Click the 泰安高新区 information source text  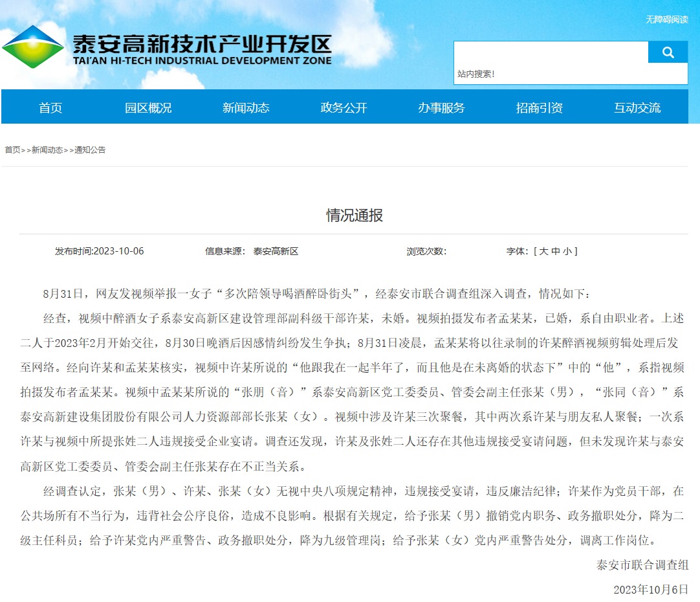pos(276,251)
